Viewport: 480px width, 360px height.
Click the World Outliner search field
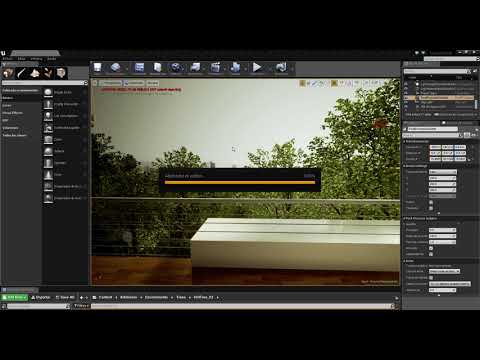(x=437, y=71)
